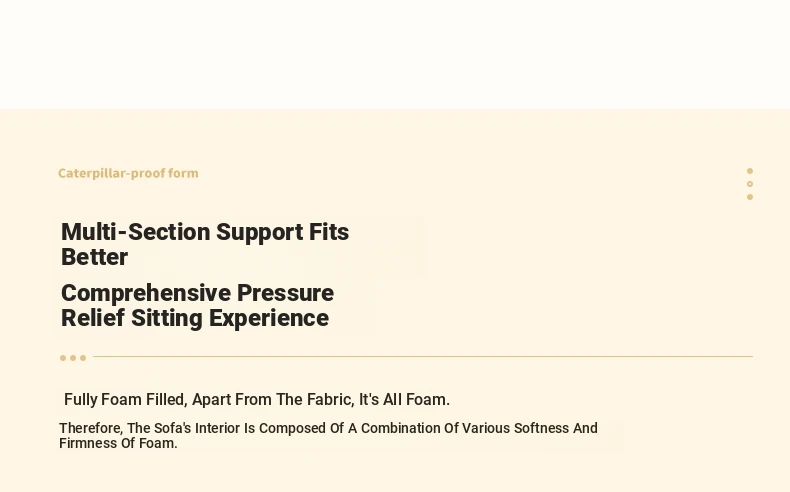Click the word "Fully" in the foam sentence
Image resolution: width=790 pixels, height=492 pixels.
point(81,400)
